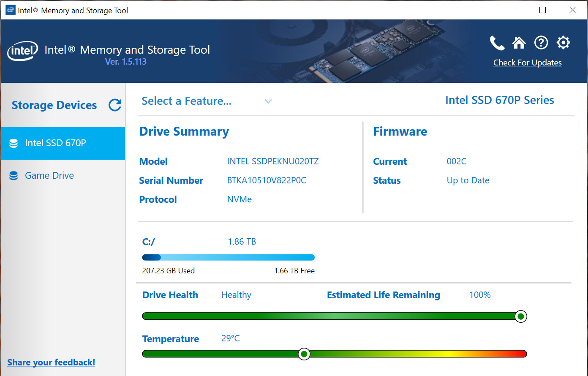Click the Drive Health slider handle

(521, 316)
